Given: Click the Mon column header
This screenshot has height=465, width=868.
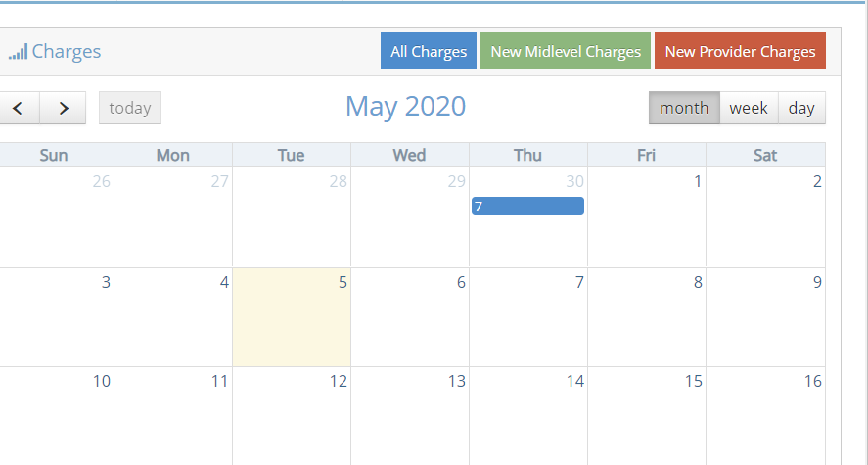Looking at the screenshot, I should coord(172,155).
